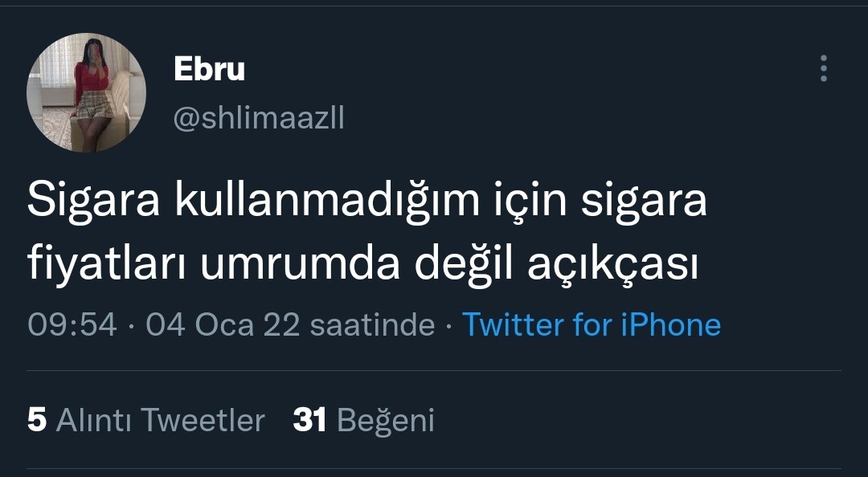Click the word "Twitter" in the source link
The image size is (868, 477).
click(x=513, y=324)
